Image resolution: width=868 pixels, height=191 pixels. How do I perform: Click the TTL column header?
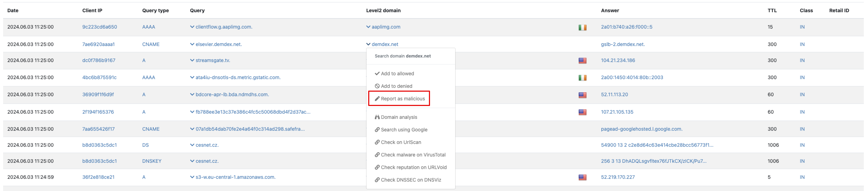(x=772, y=10)
